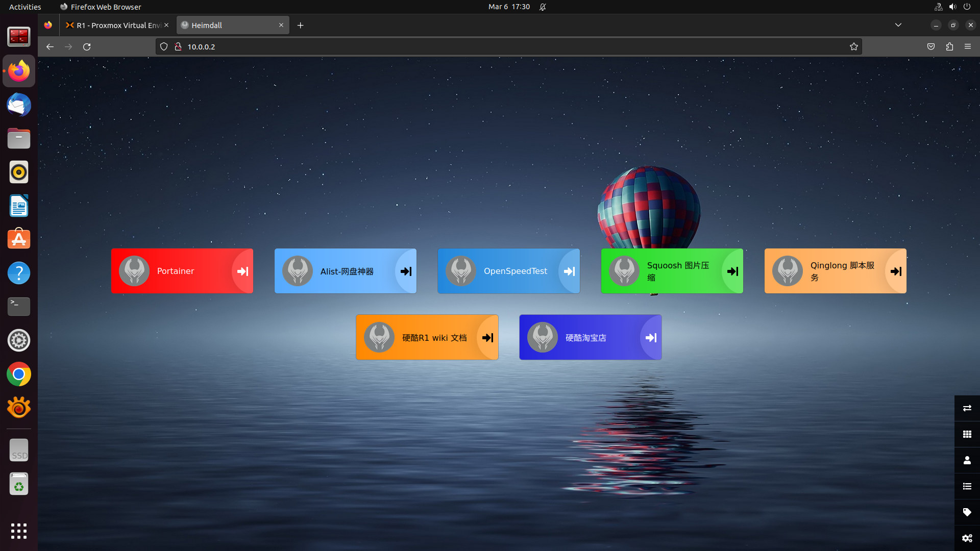Open the OpenSpeedTest tile
Image resolution: width=980 pixels, height=551 pixels.
tap(509, 271)
